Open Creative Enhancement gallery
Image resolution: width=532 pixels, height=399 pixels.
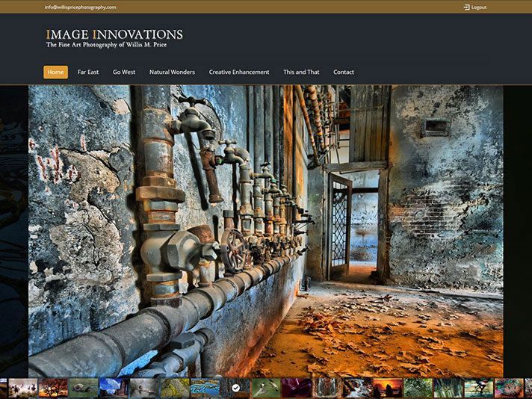[x=239, y=72]
